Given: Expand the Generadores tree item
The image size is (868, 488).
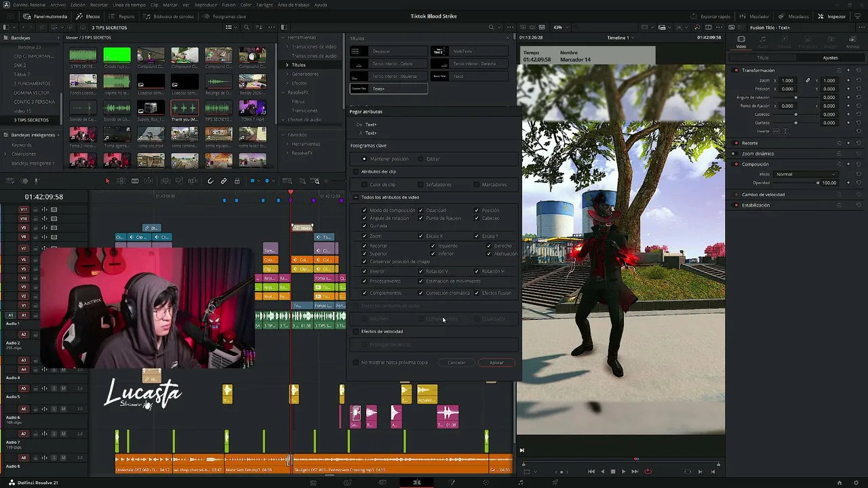Looking at the screenshot, I should pyautogui.click(x=287, y=74).
